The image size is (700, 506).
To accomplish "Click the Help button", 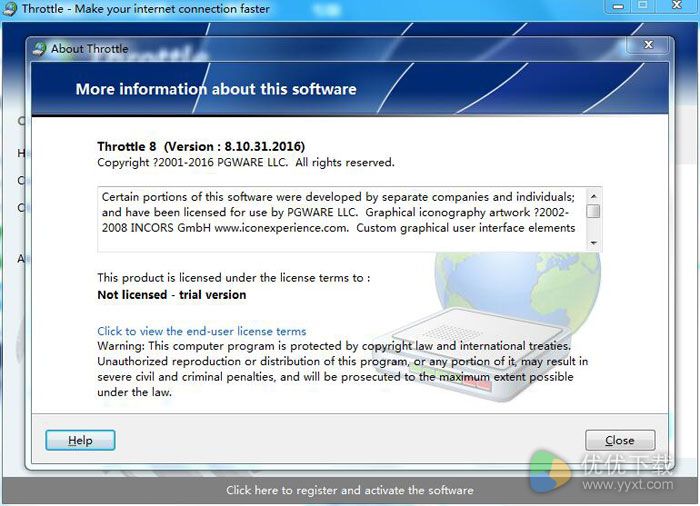I will click(x=80, y=440).
